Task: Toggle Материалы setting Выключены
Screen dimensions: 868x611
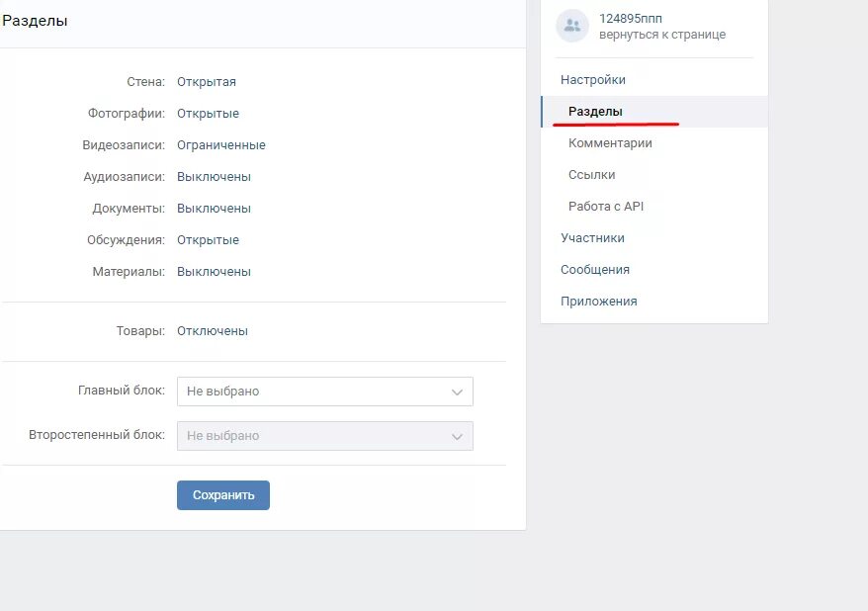Action: 214,272
